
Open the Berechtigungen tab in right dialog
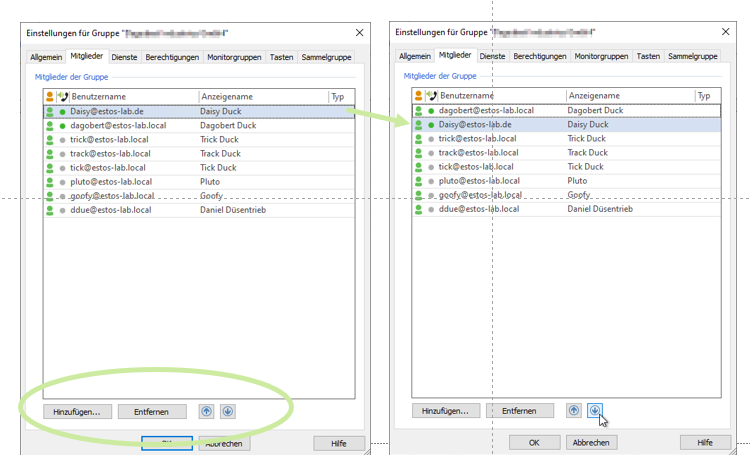539,57
